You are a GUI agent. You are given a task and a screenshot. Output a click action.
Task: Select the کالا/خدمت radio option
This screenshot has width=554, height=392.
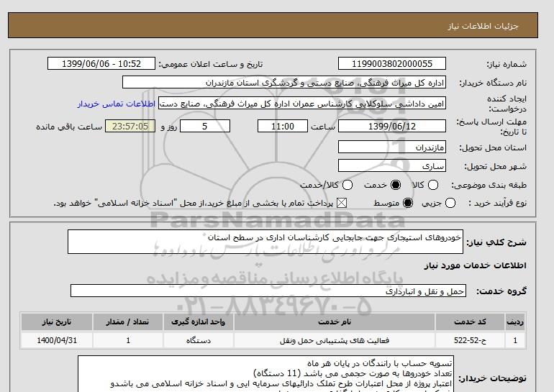click(348, 185)
